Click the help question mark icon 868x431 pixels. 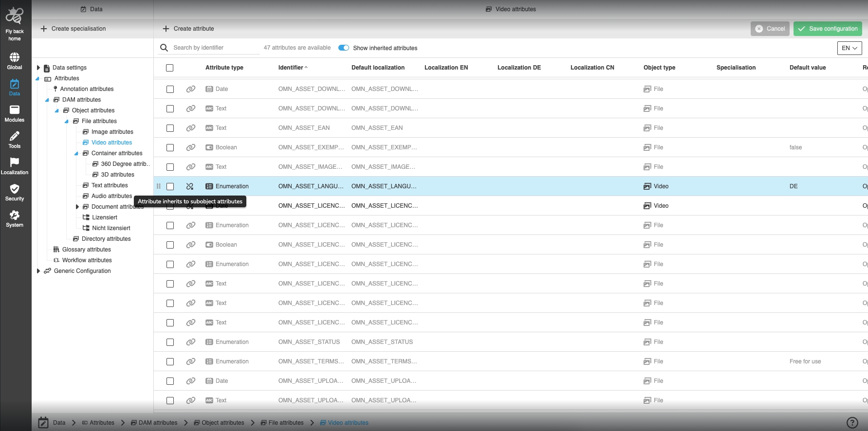click(x=852, y=423)
